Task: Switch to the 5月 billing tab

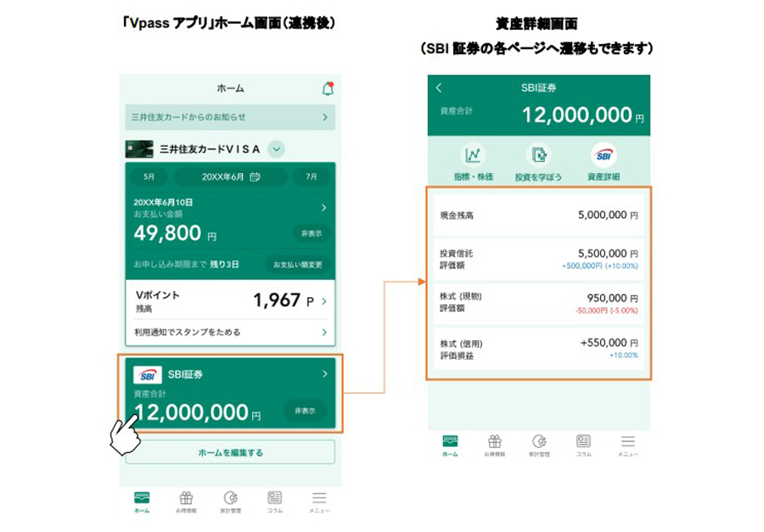Action: tap(149, 176)
